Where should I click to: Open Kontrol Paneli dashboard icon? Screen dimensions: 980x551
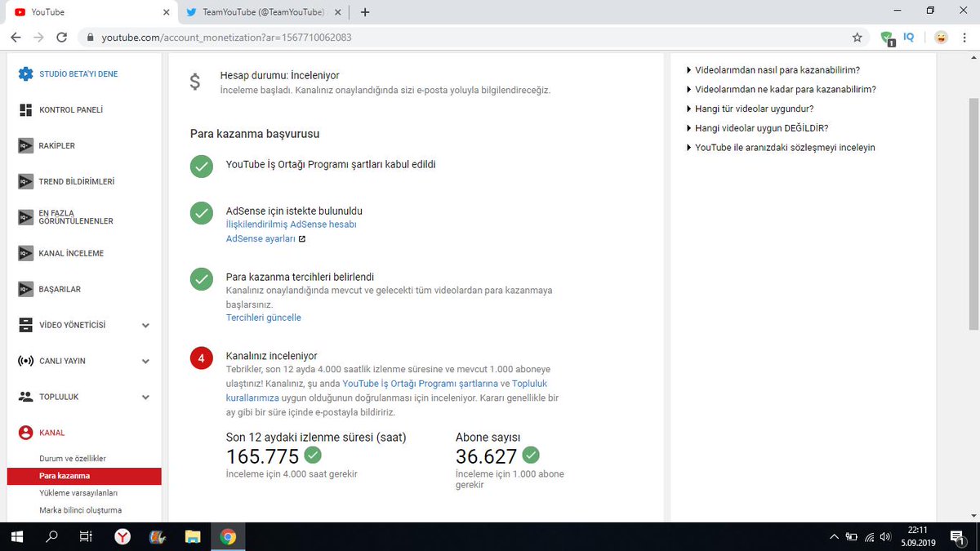[x=25, y=109]
